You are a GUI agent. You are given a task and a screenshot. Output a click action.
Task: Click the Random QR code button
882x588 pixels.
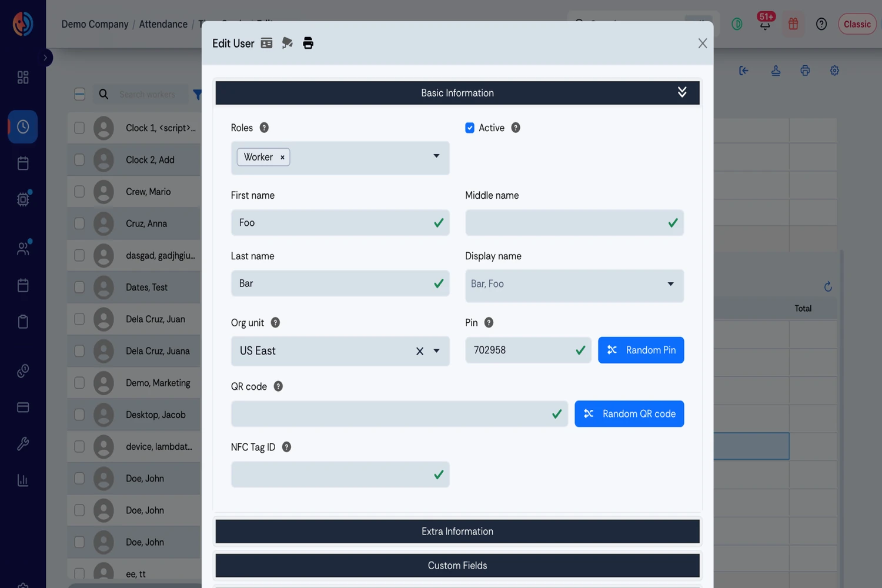click(x=629, y=414)
